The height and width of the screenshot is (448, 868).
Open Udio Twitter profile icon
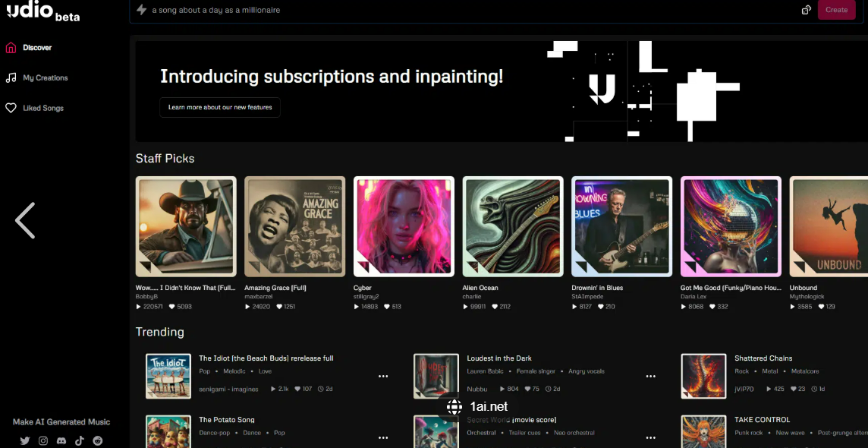pos(25,441)
